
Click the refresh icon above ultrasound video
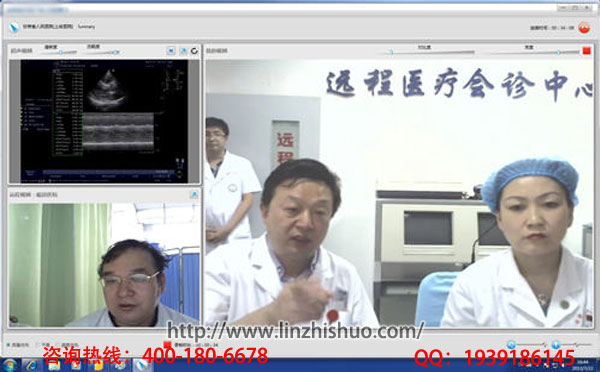click(x=194, y=51)
